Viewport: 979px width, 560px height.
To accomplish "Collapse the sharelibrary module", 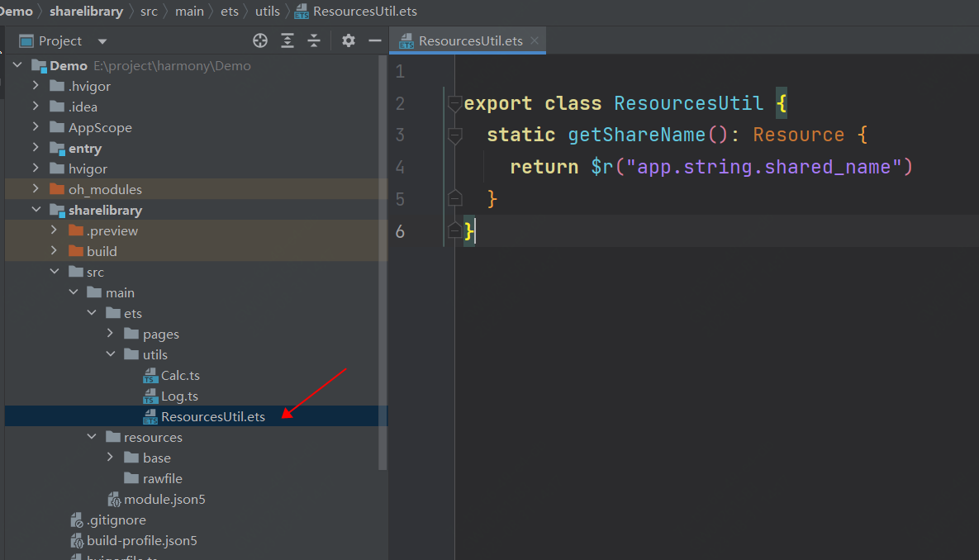I will (x=36, y=210).
